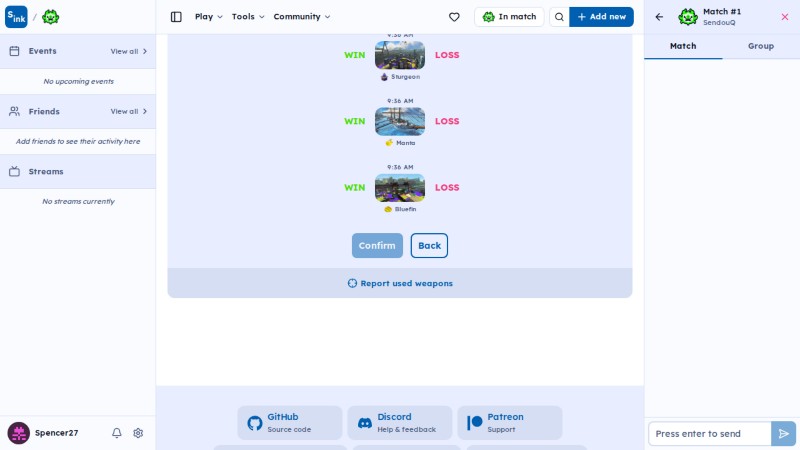Expand the Community menu
This screenshot has height=450, width=800.
coord(302,17)
